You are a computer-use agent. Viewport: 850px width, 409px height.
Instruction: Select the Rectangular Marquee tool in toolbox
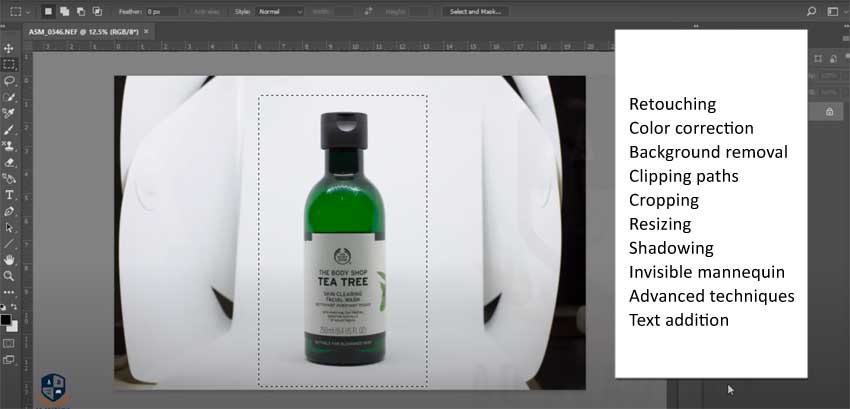pyautogui.click(x=9, y=65)
